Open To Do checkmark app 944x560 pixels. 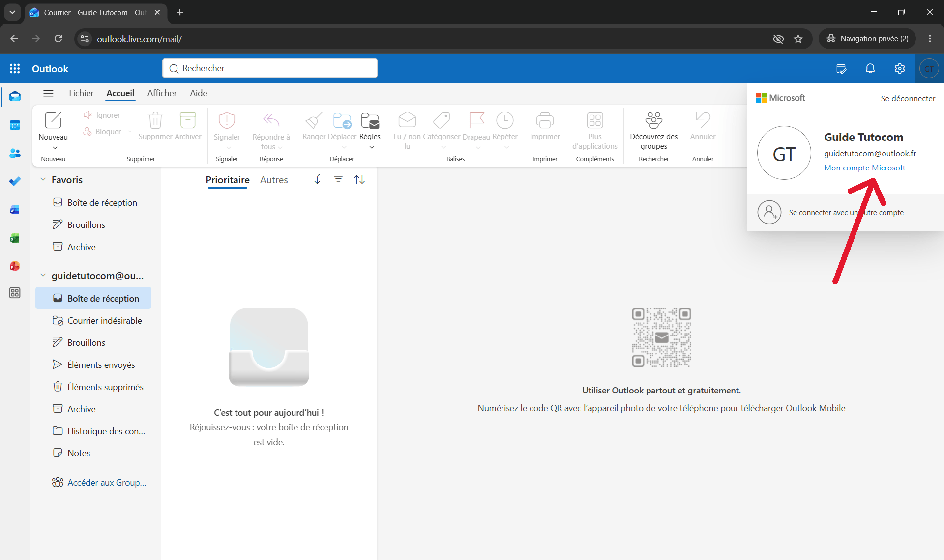pos(15,181)
